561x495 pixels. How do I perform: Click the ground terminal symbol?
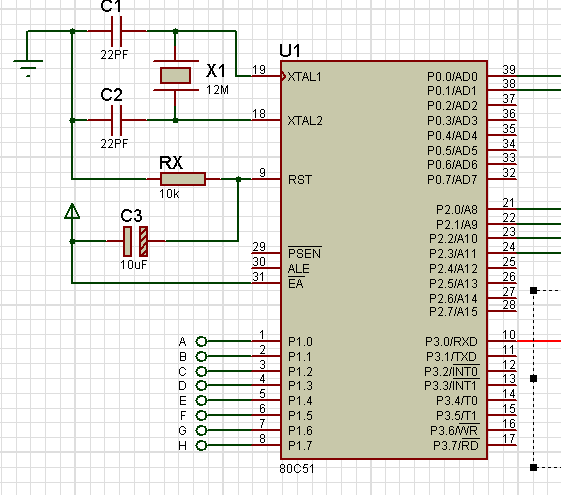coord(28,68)
